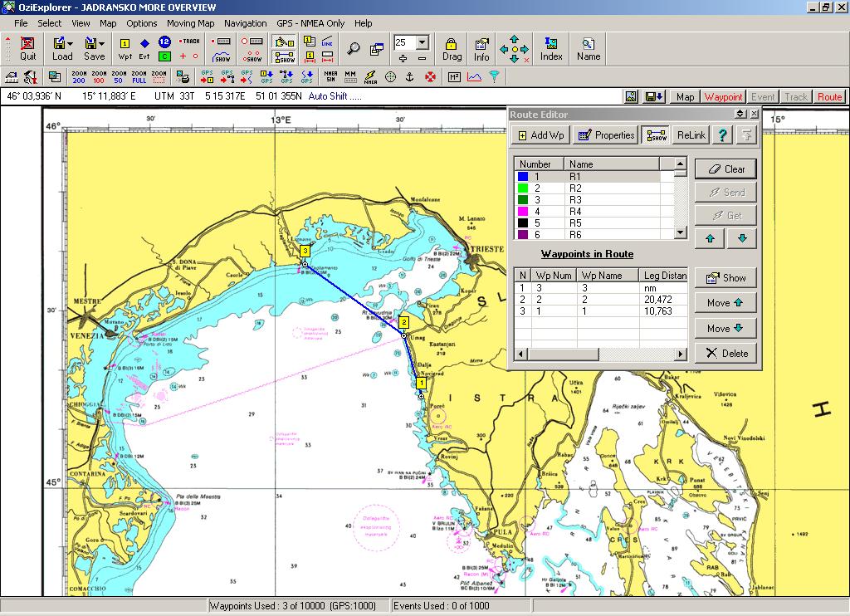Toggle the Drag map lock icon
The height and width of the screenshot is (616, 850).
pos(452,49)
